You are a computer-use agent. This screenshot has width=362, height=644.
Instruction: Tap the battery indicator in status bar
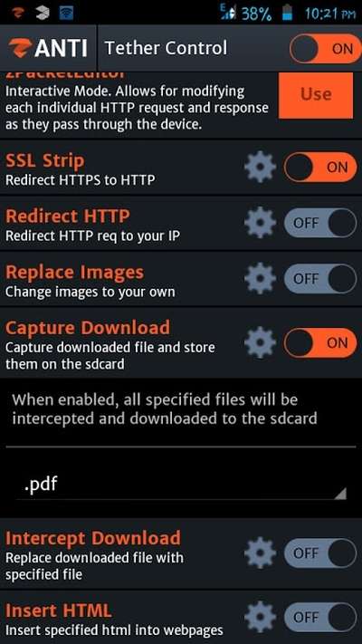(287, 14)
